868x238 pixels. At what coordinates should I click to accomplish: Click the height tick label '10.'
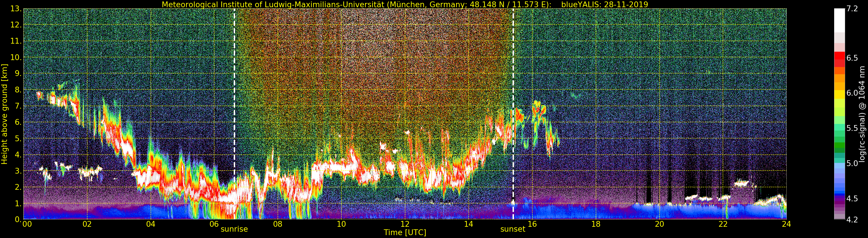[16, 57]
